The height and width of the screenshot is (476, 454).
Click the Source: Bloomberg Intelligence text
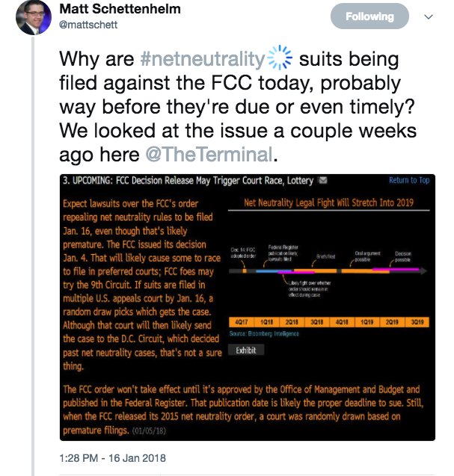coord(264,333)
